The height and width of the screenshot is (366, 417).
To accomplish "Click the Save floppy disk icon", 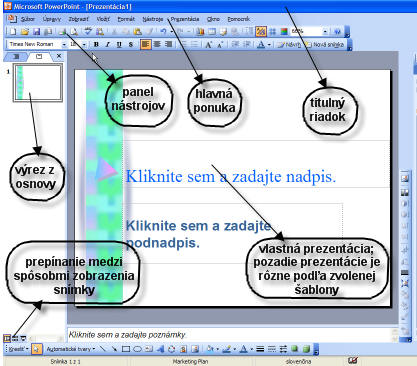I will [36, 32].
